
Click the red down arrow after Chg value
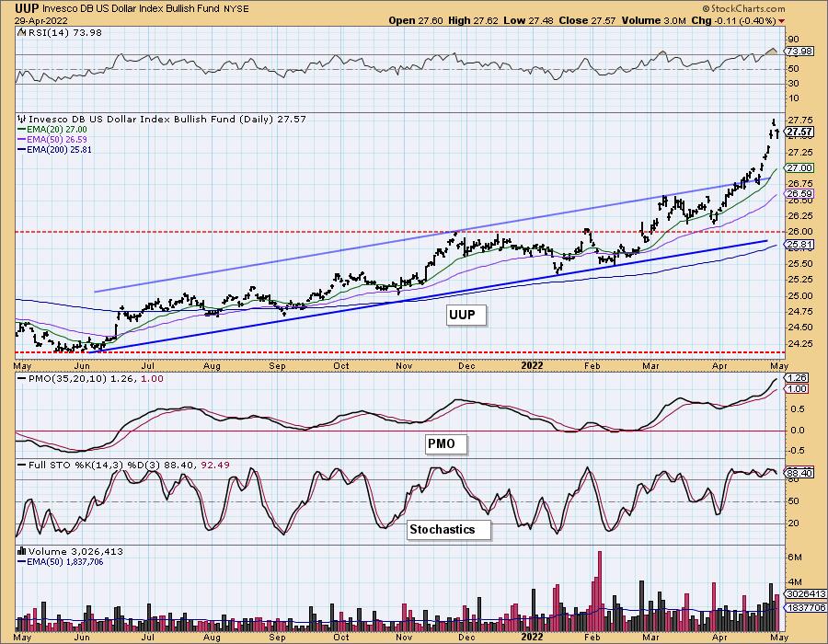tap(781, 21)
